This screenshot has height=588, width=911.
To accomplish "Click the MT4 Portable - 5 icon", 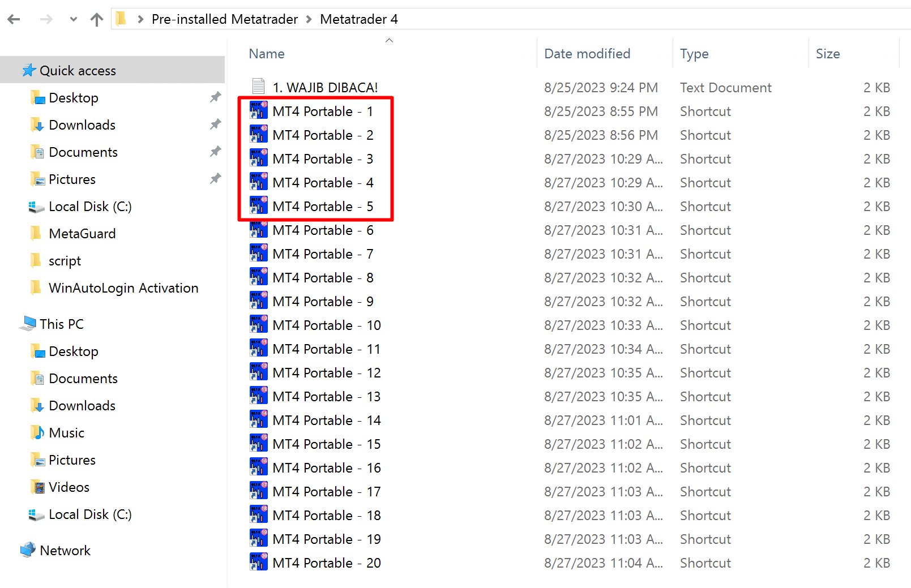I will pyautogui.click(x=259, y=205).
